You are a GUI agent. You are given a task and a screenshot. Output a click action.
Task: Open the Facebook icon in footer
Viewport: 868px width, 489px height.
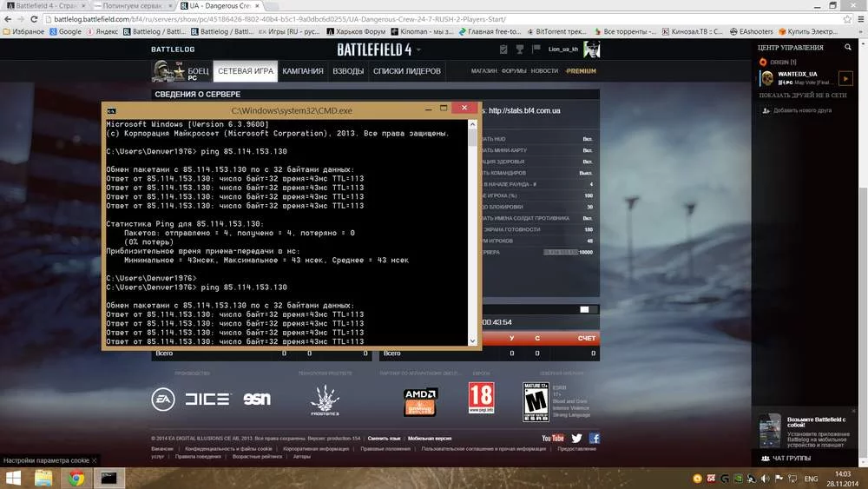(595, 438)
